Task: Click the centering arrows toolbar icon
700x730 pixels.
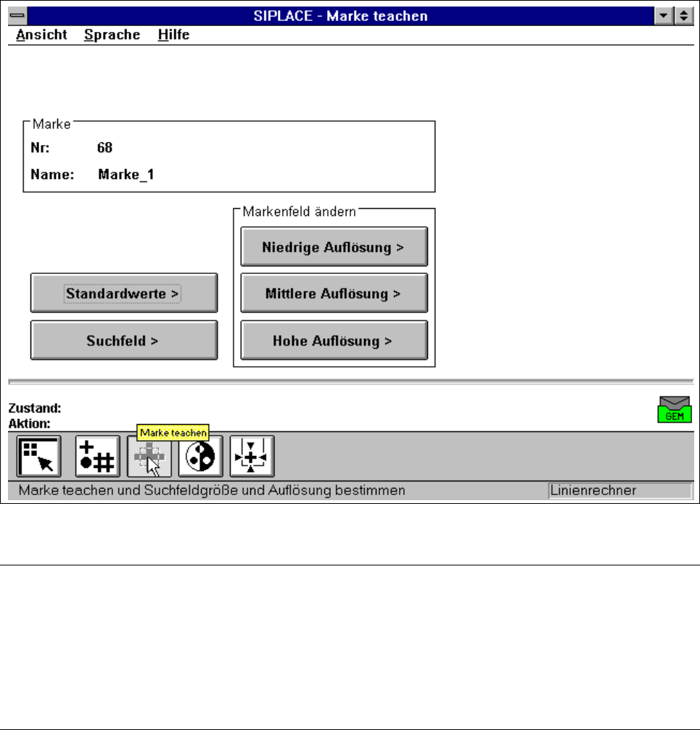Action: coord(252,456)
